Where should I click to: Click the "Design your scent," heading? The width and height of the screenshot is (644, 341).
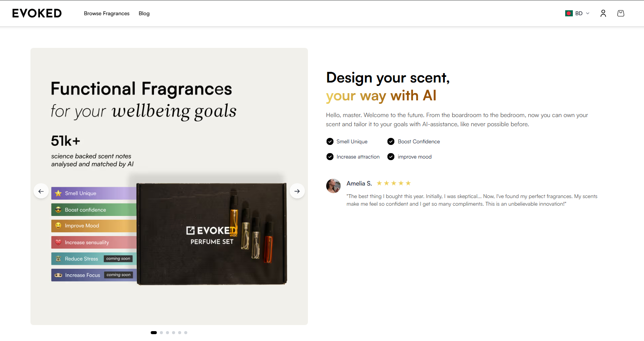(388, 78)
